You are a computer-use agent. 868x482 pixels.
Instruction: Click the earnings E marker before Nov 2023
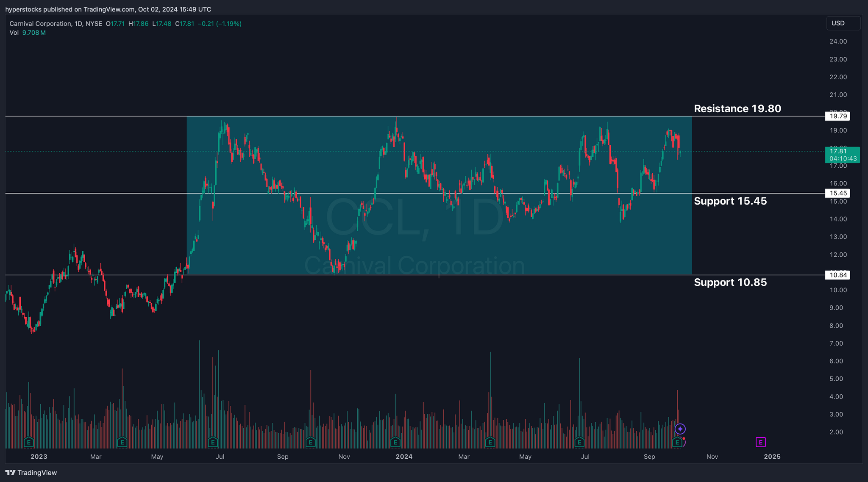pos(310,442)
